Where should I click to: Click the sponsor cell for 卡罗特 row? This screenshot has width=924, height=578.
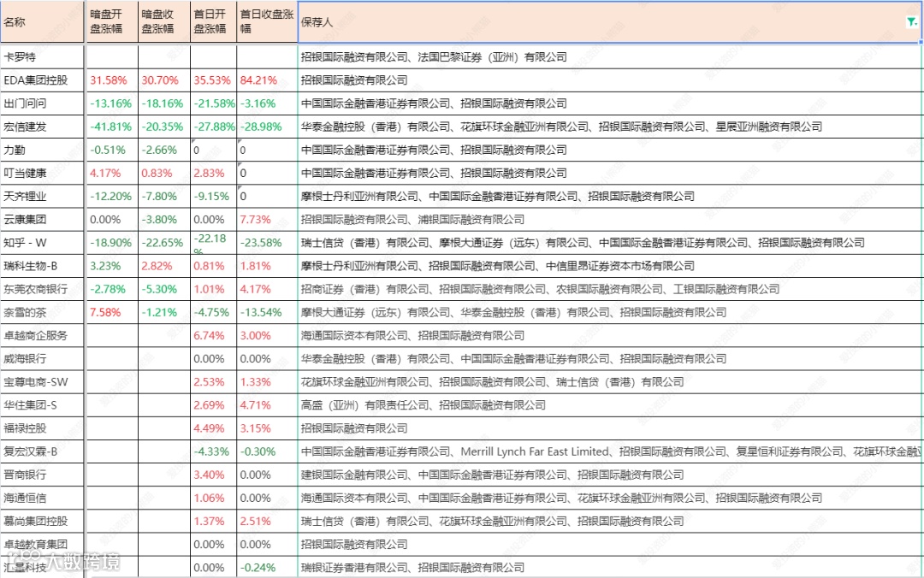[x=609, y=57]
